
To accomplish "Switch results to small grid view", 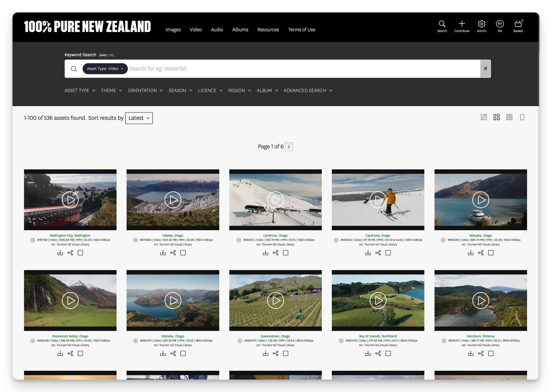I will (x=509, y=117).
